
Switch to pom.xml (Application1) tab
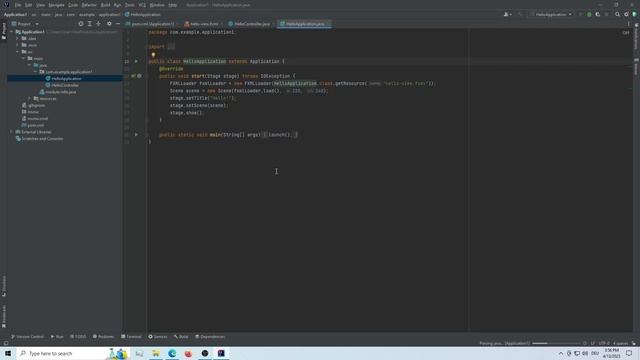(x=150, y=24)
